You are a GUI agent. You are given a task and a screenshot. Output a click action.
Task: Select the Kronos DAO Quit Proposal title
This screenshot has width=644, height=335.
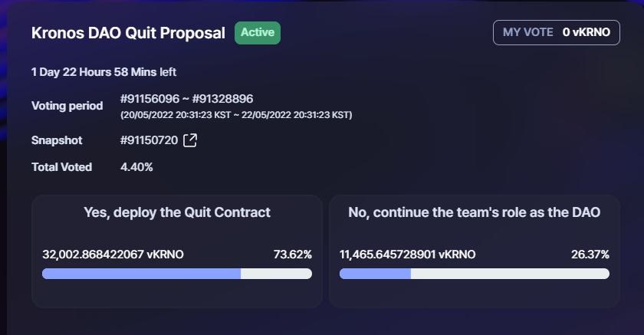coord(128,33)
